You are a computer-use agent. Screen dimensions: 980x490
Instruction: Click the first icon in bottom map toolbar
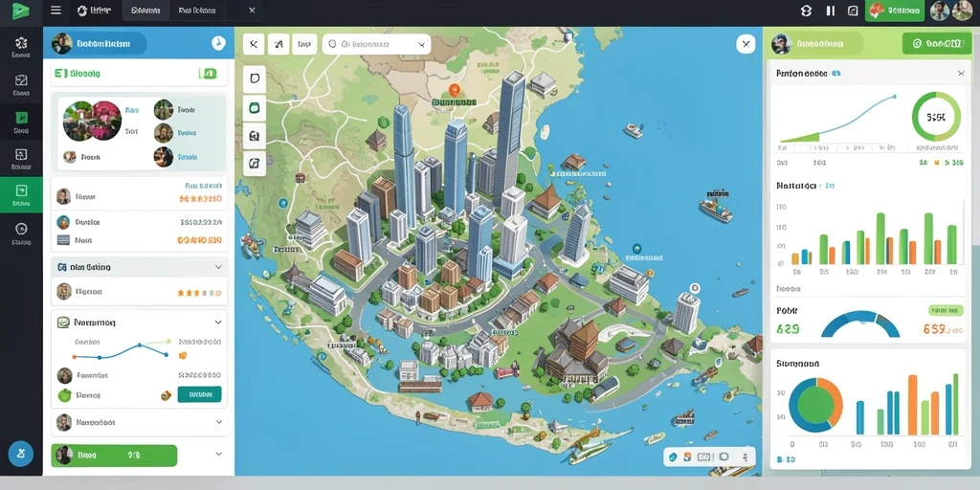tap(673, 457)
